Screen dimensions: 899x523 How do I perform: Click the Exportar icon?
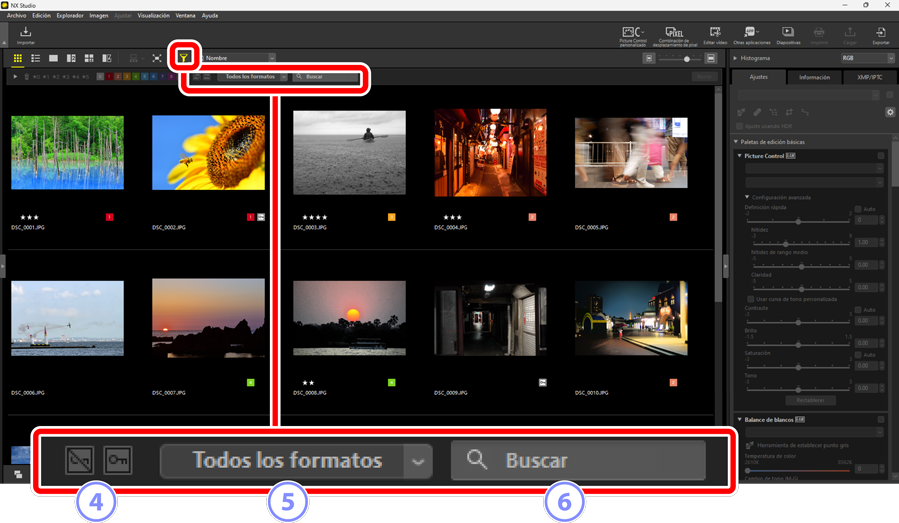(x=880, y=35)
